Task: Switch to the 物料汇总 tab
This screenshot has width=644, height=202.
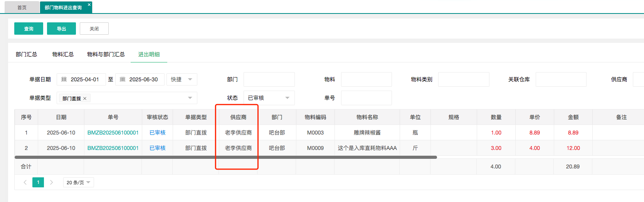Action: click(x=63, y=54)
